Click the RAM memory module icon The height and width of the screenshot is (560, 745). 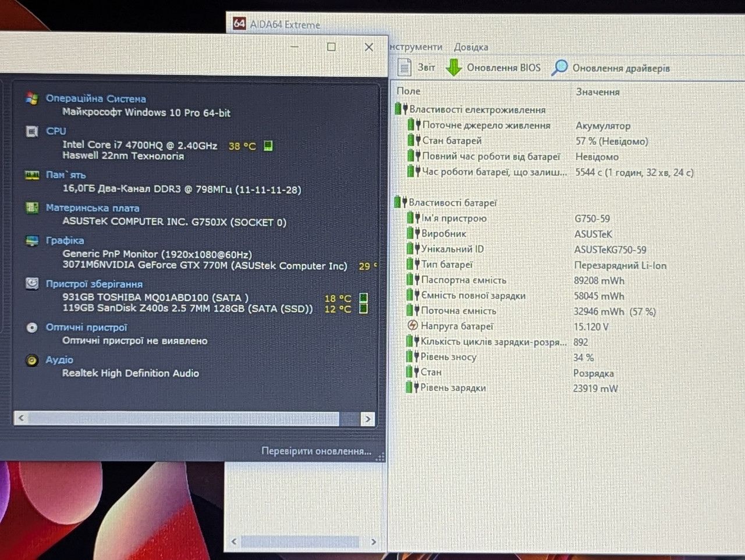pyautogui.click(x=32, y=175)
